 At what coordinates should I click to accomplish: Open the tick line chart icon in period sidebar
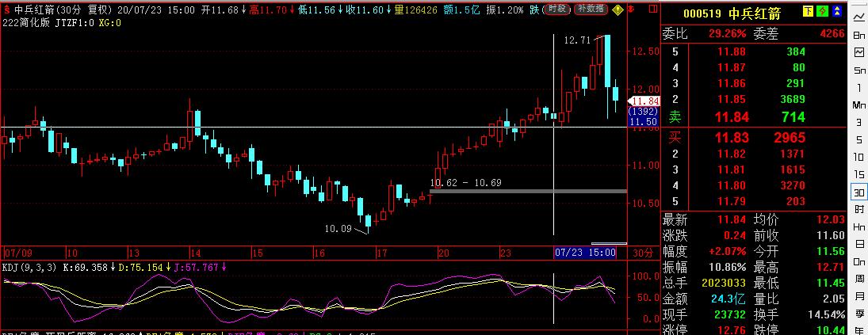tap(859, 17)
